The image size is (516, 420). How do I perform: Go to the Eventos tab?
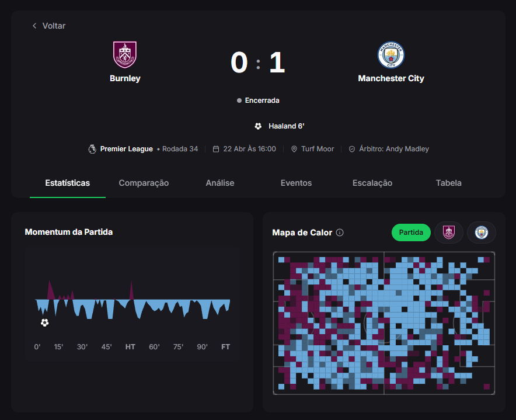tap(296, 183)
